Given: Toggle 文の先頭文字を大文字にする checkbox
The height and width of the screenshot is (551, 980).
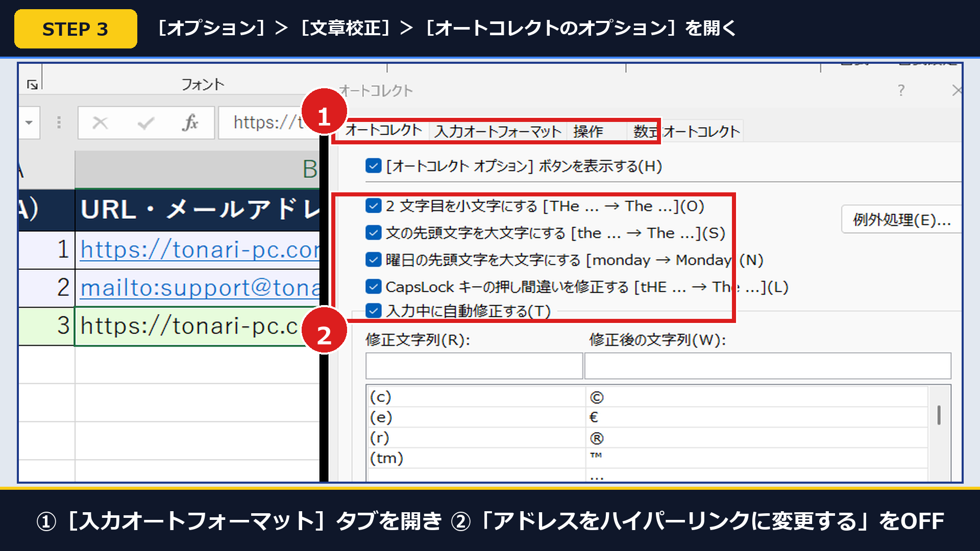Looking at the screenshot, I should click(x=374, y=233).
